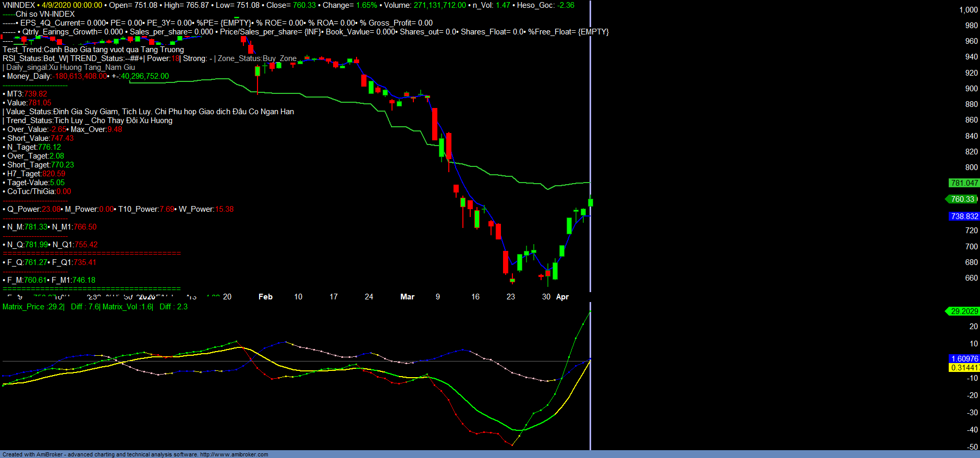980x458 pixels.
Task: Click the Mar label on date axis
Action: pos(407,297)
